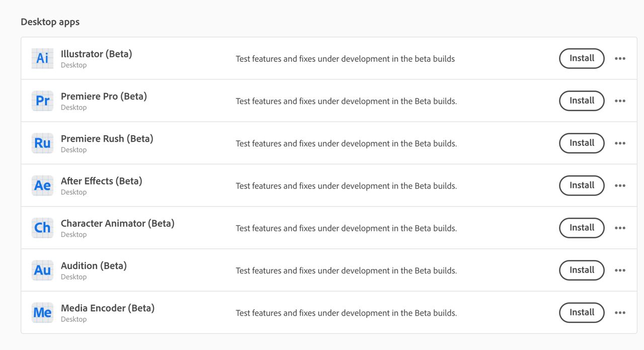Click the Premiere Pro (Beta) Pr icon
The image size is (644, 350).
click(x=42, y=101)
